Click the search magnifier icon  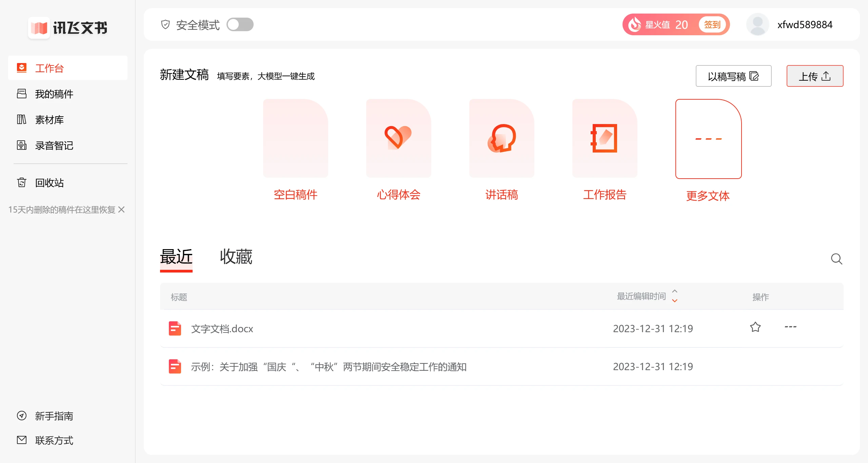pyautogui.click(x=836, y=259)
